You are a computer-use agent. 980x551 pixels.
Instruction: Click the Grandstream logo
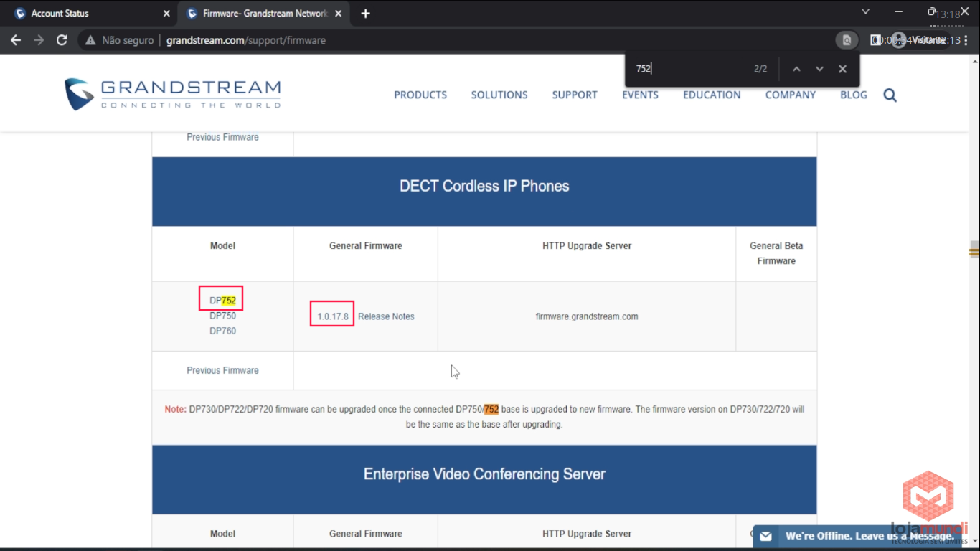[172, 94]
